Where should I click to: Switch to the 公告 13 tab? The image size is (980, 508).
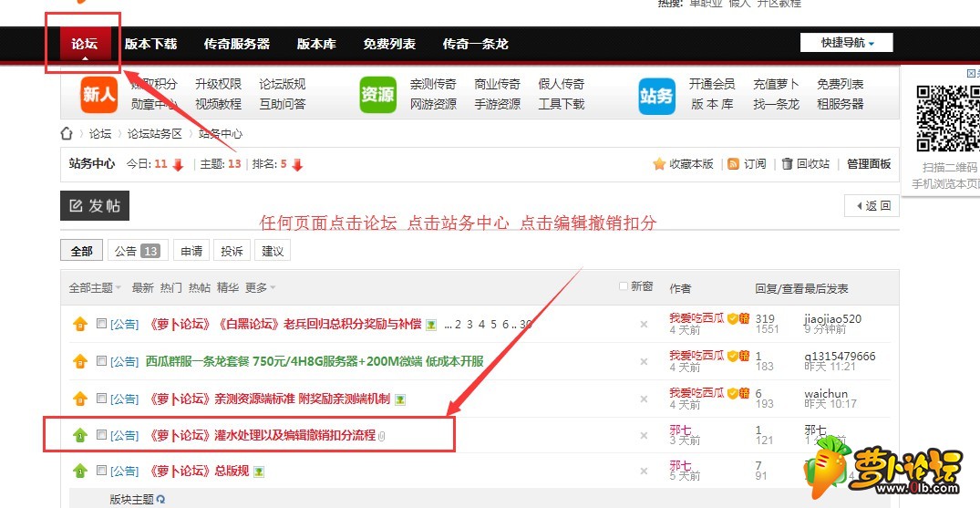pyautogui.click(x=138, y=251)
